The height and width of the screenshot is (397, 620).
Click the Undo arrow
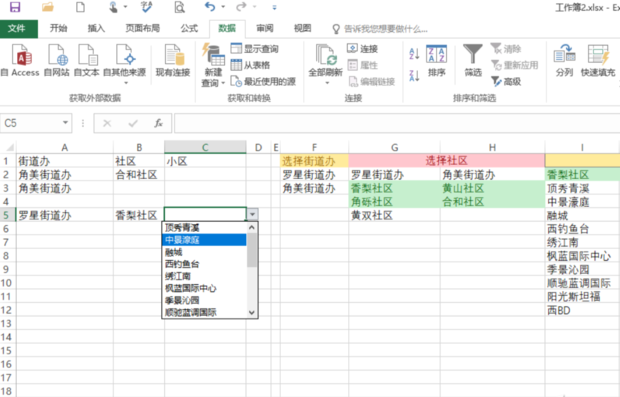[210, 7]
